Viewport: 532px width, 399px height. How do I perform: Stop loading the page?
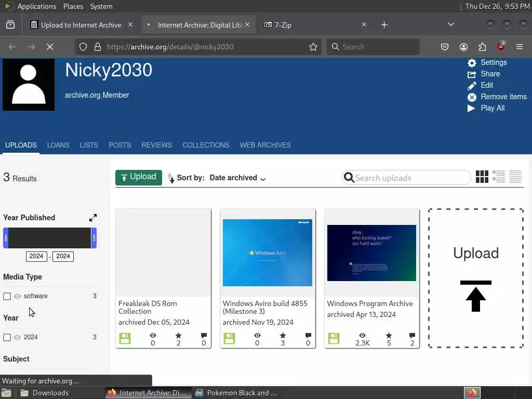point(50,47)
